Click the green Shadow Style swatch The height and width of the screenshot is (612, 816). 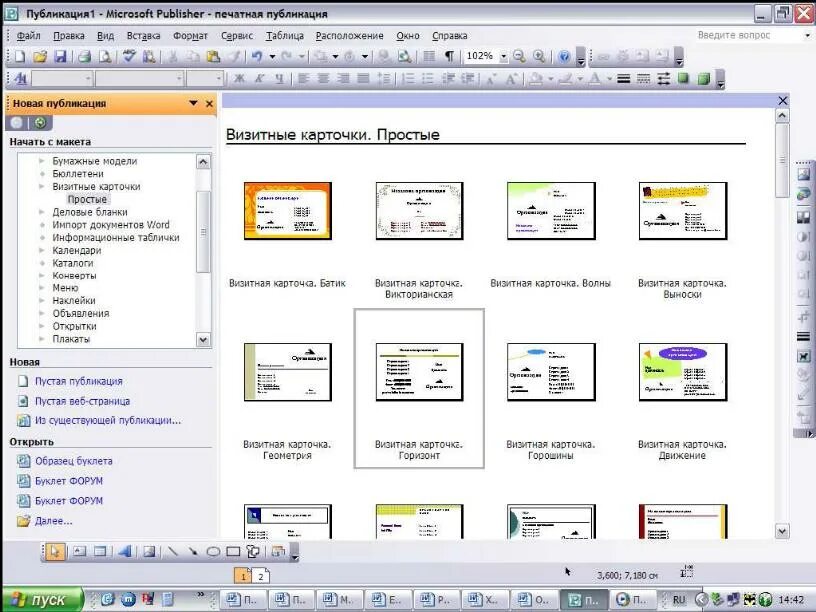click(683, 79)
